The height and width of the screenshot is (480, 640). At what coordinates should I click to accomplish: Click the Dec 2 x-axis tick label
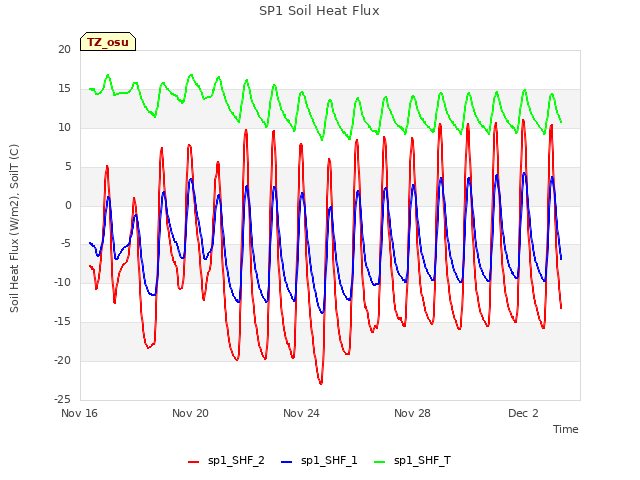point(523,413)
